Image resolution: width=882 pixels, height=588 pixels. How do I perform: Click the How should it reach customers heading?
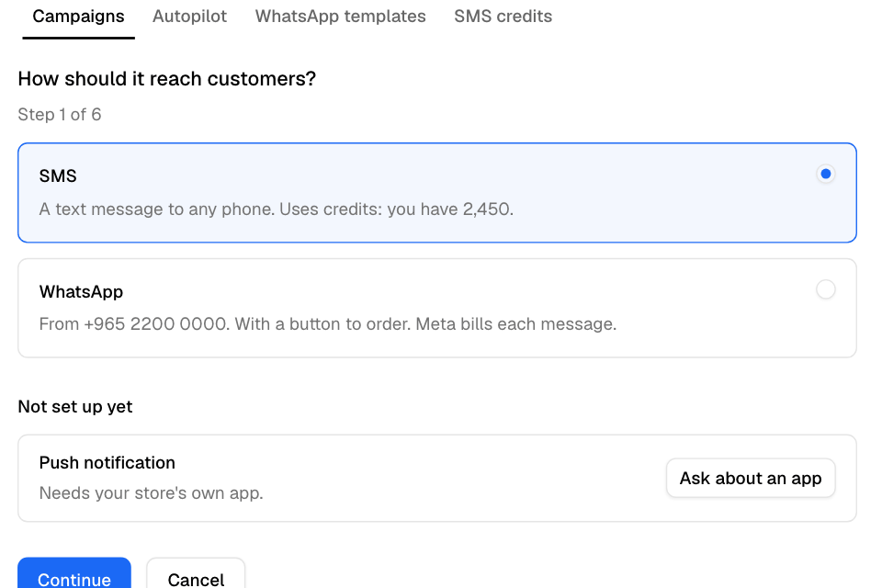pos(167,79)
